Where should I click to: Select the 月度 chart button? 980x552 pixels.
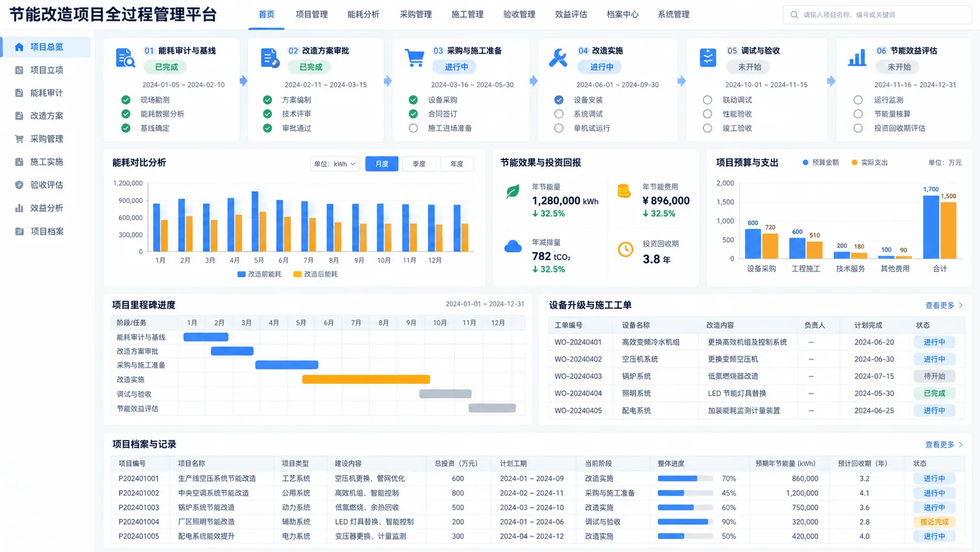pos(382,164)
